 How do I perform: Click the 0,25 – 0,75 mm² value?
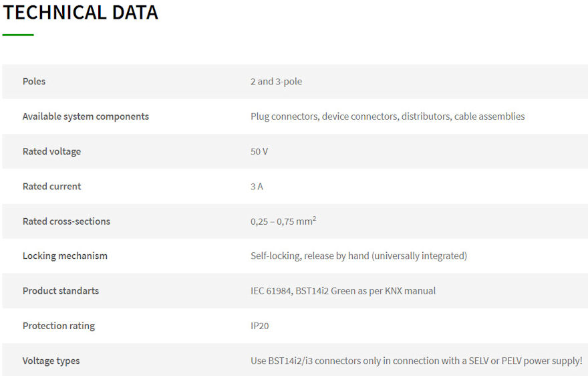click(283, 221)
